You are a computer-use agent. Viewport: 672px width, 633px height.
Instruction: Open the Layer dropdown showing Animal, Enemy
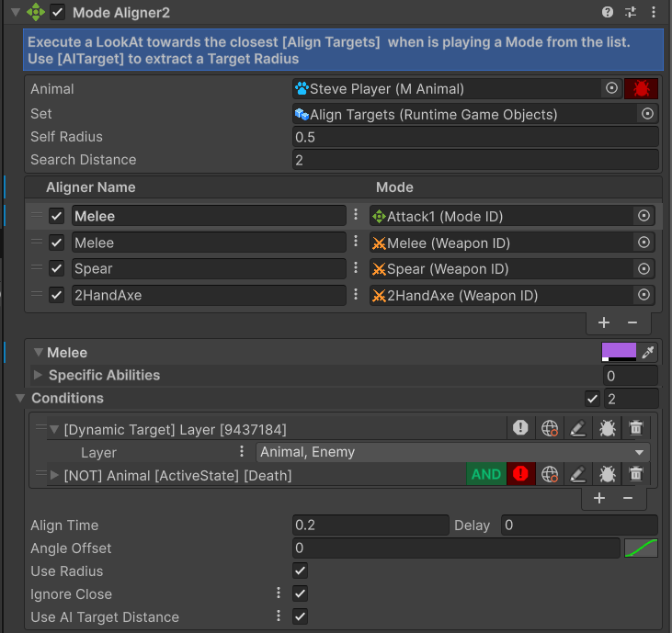(x=451, y=452)
